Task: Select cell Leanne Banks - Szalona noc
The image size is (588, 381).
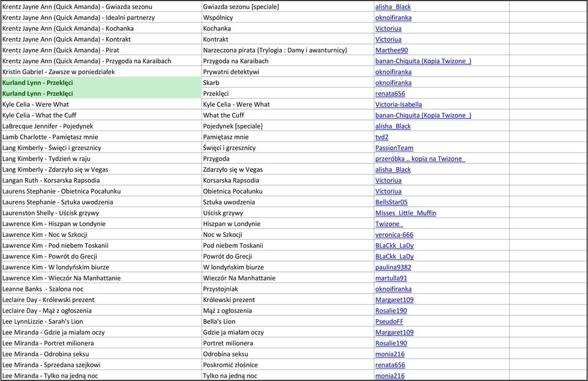Action: (x=101, y=290)
